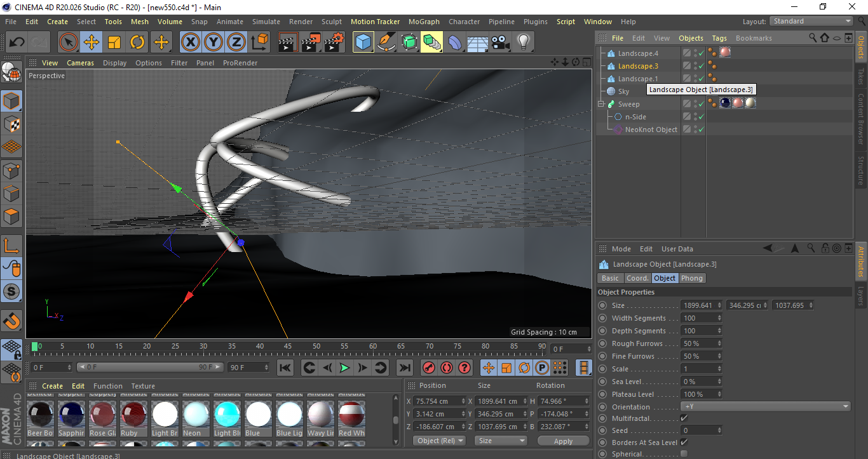Select the Live Selection tool
This screenshot has width=868, height=459.
pos(69,43)
